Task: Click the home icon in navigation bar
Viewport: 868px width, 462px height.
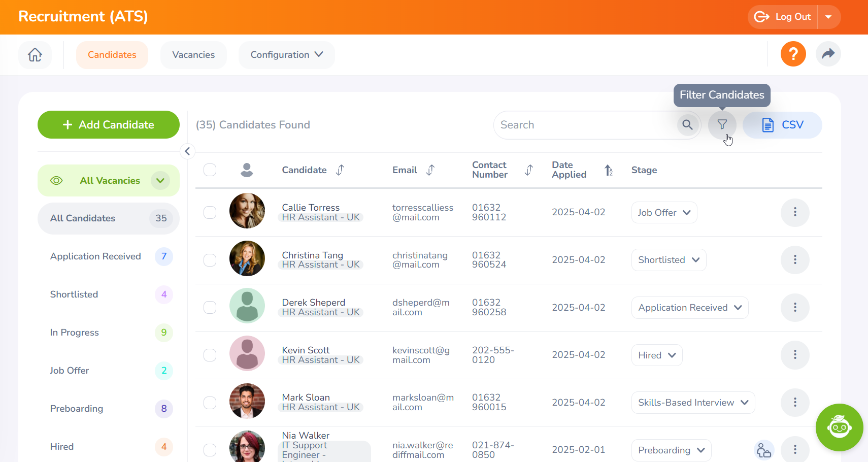Action: pos(35,55)
